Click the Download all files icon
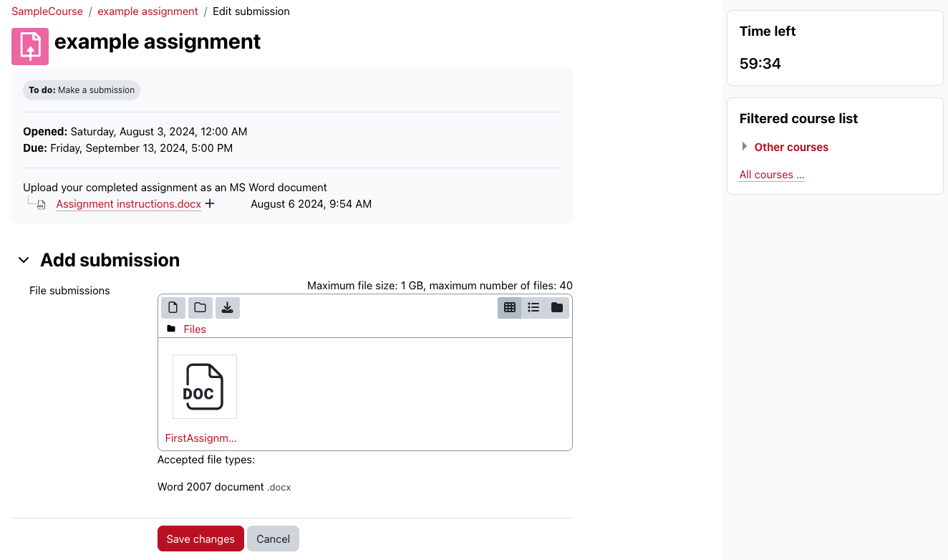The width and height of the screenshot is (948, 560). (x=227, y=307)
